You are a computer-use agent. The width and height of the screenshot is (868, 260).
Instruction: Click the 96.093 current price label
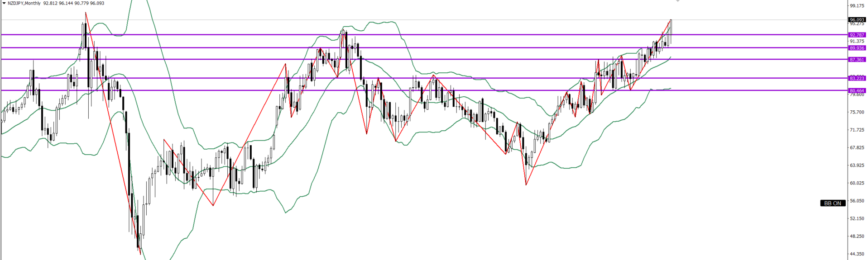click(x=857, y=20)
